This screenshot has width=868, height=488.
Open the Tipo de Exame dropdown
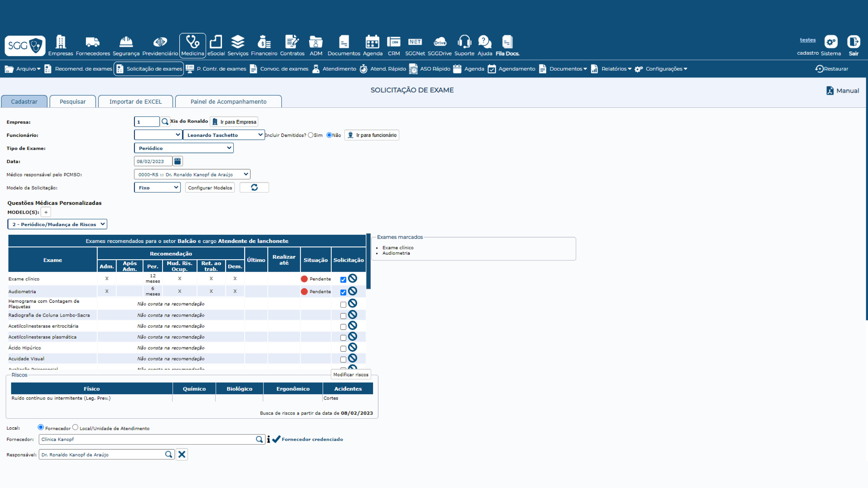tap(184, 148)
